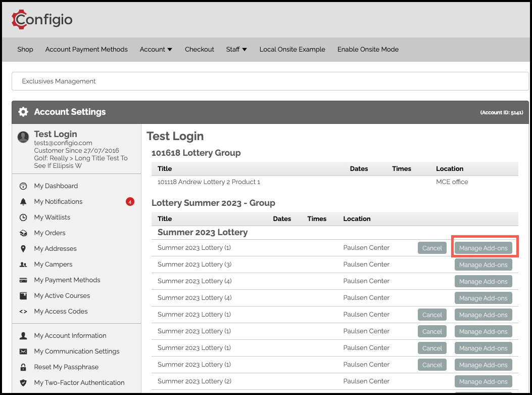Click the My Waitlists clock icon

tap(23, 217)
